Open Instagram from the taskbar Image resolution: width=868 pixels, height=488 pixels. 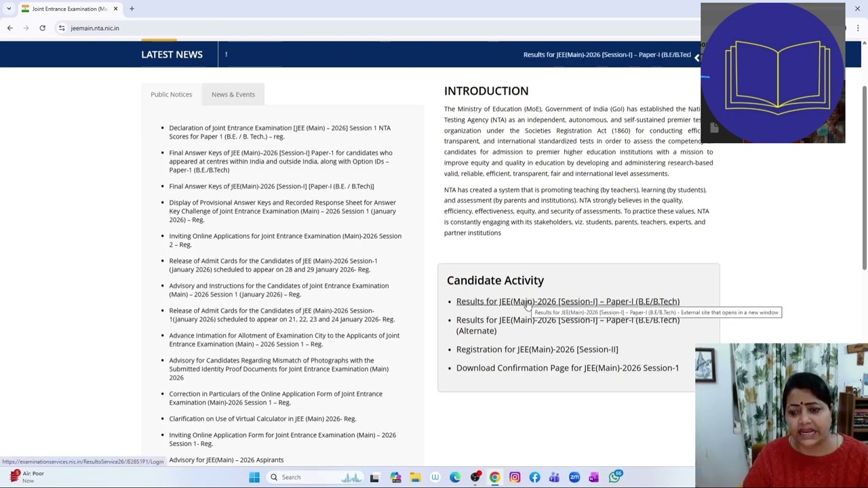click(x=515, y=477)
